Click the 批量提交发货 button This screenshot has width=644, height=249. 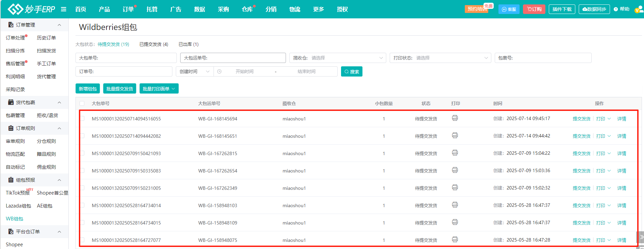click(x=120, y=89)
